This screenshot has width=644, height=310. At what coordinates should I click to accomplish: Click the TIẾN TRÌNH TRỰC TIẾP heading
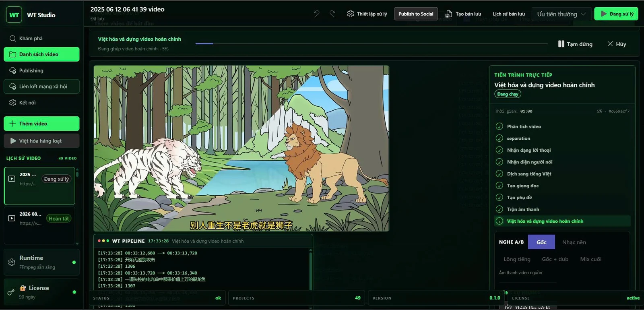click(523, 75)
